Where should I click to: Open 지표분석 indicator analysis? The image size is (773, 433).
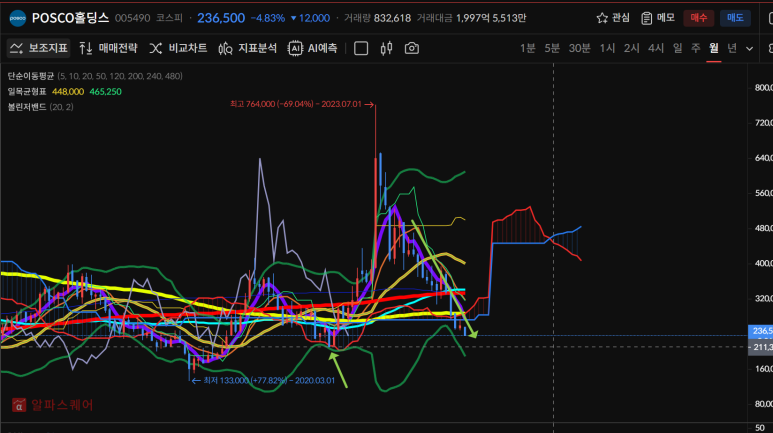pos(247,48)
